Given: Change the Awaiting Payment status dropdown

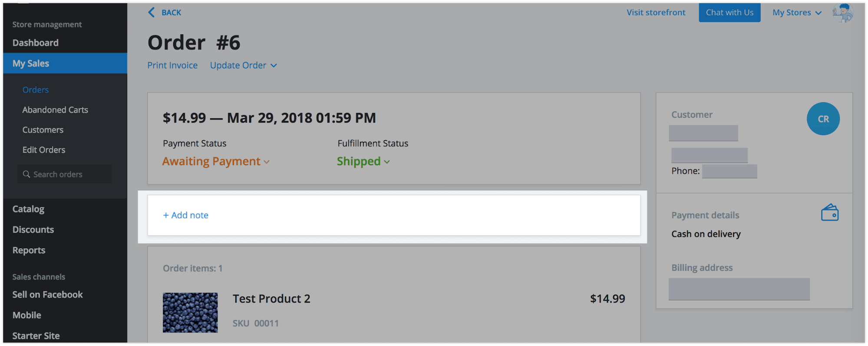Looking at the screenshot, I should click(x=216, y=161).
